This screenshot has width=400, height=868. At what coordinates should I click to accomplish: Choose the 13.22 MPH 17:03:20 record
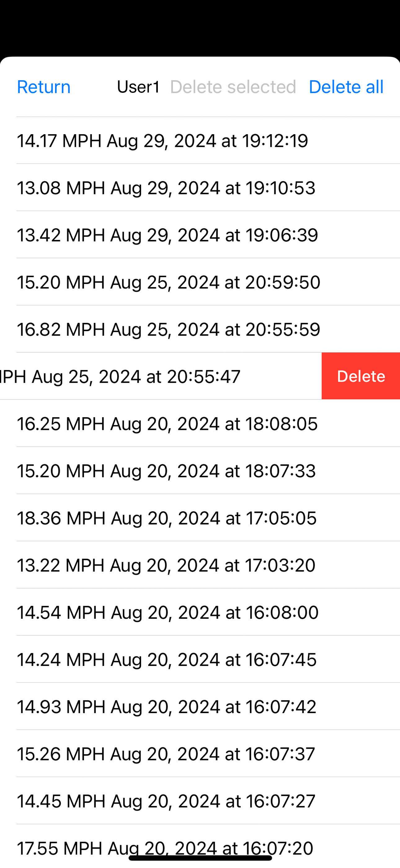(166, 565)
